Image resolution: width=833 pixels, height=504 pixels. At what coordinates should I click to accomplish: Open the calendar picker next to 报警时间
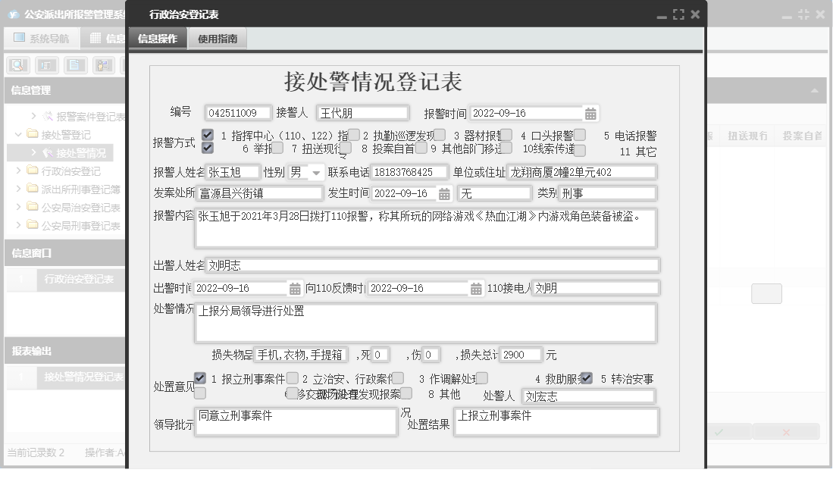click(x=592, y=113)
